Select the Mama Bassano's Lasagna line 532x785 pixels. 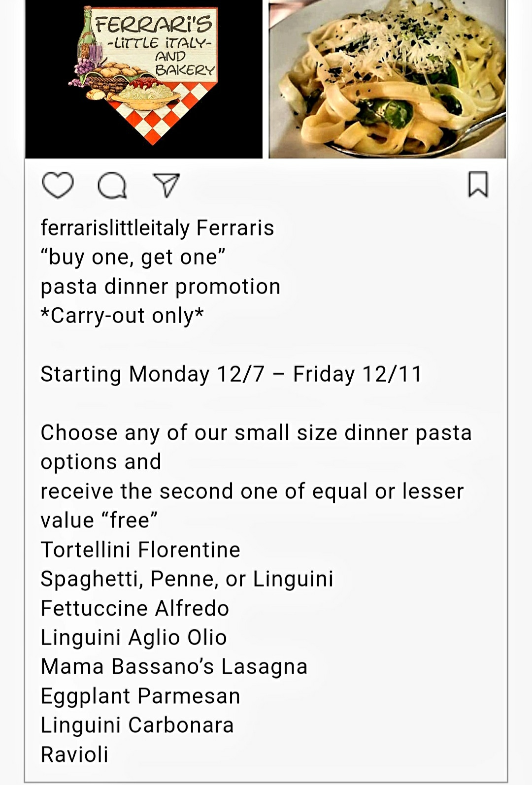click(x=174, y=667)
